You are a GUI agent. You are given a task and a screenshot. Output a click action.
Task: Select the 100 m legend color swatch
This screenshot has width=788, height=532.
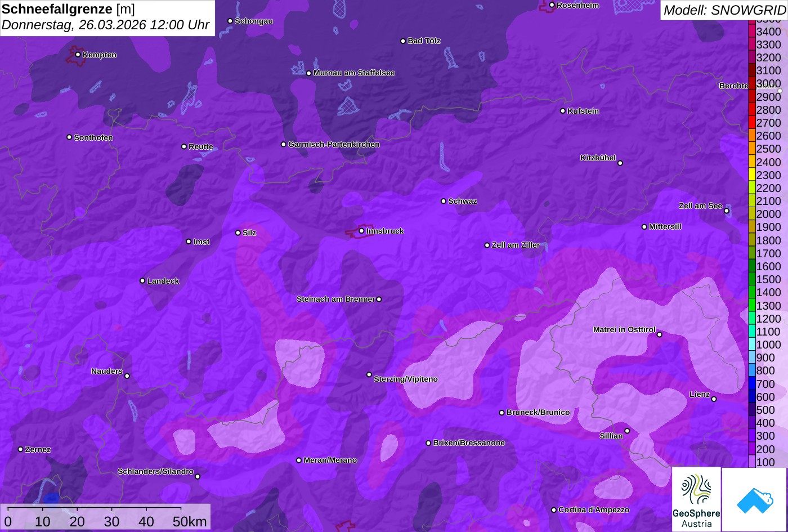pos(752,462)
